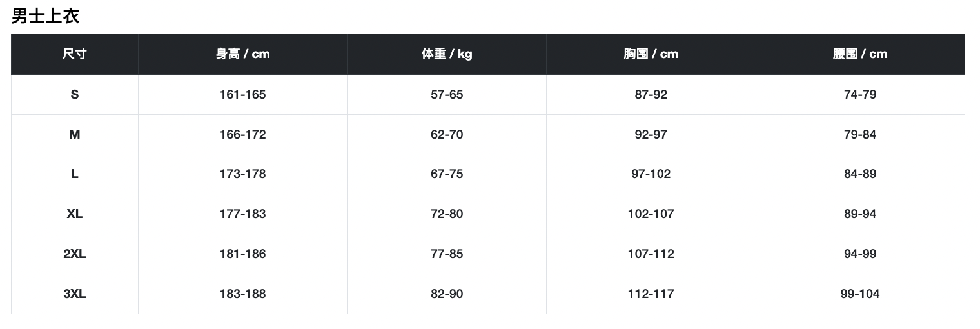The image size is (980, 329).
Task: Select the 2XL size row label
Action: 75,254
